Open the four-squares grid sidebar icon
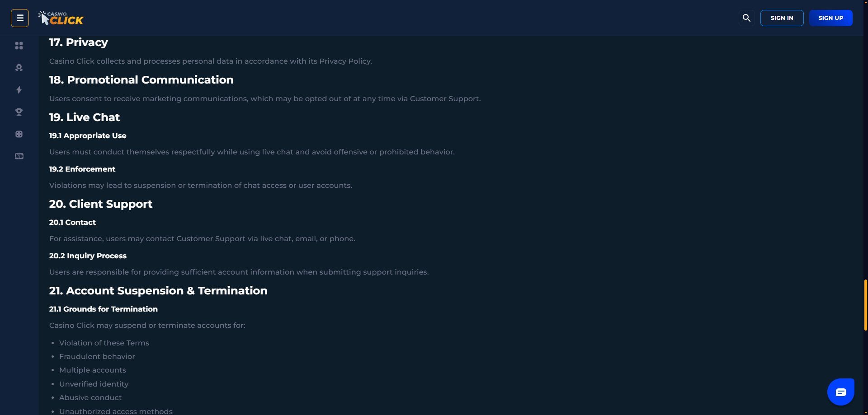The image size is (868, 415). pyautogui.click(x=19, y=46)
